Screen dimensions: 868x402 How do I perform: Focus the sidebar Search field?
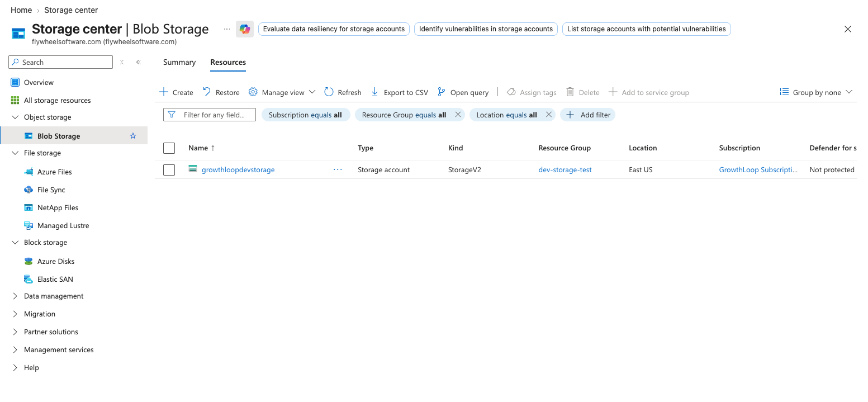61,62
